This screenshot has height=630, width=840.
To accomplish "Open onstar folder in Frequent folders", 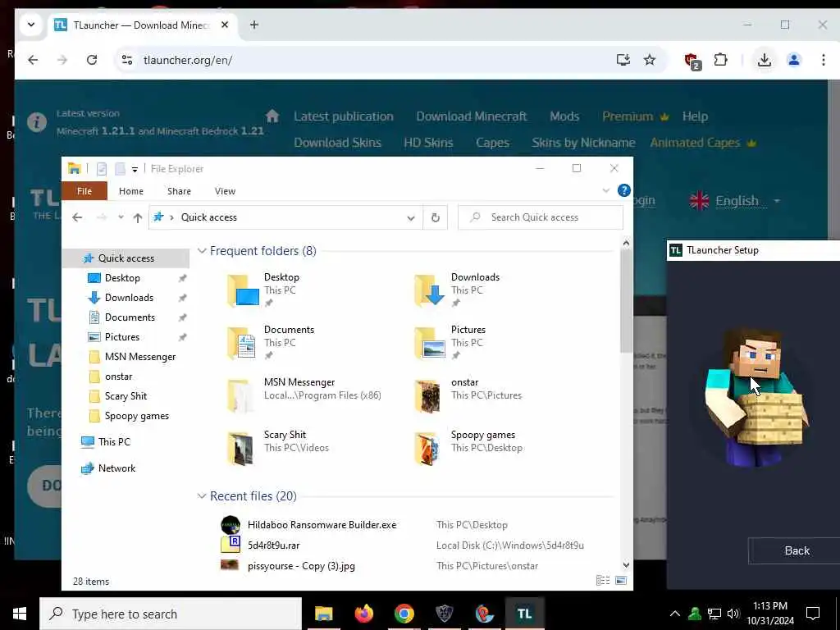I will point(468,395).
